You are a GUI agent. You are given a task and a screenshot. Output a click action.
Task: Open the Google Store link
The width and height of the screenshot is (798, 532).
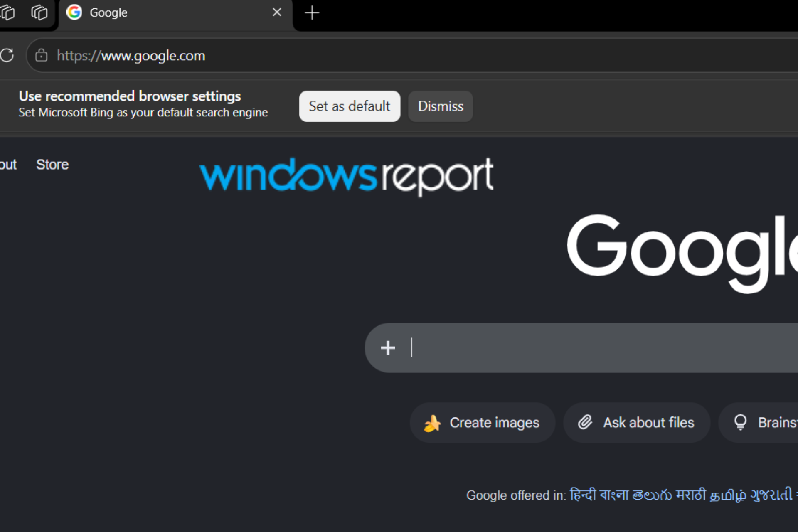tap(52, 165)
